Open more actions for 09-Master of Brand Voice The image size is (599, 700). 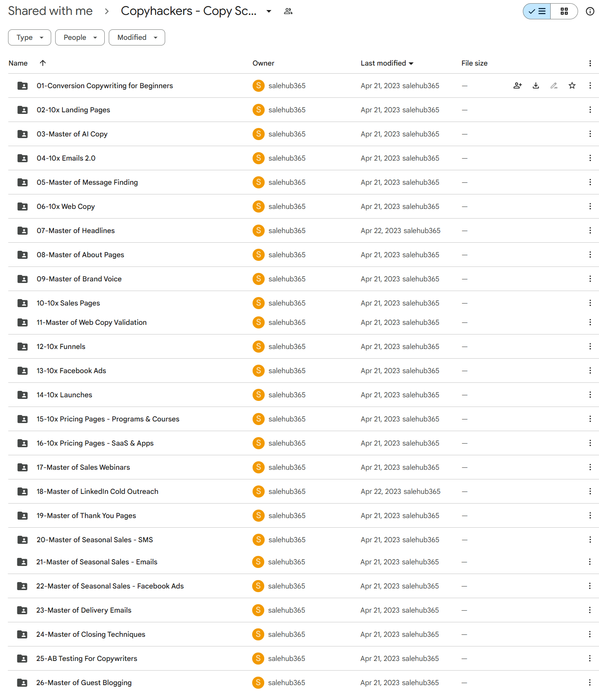point(590,279)
